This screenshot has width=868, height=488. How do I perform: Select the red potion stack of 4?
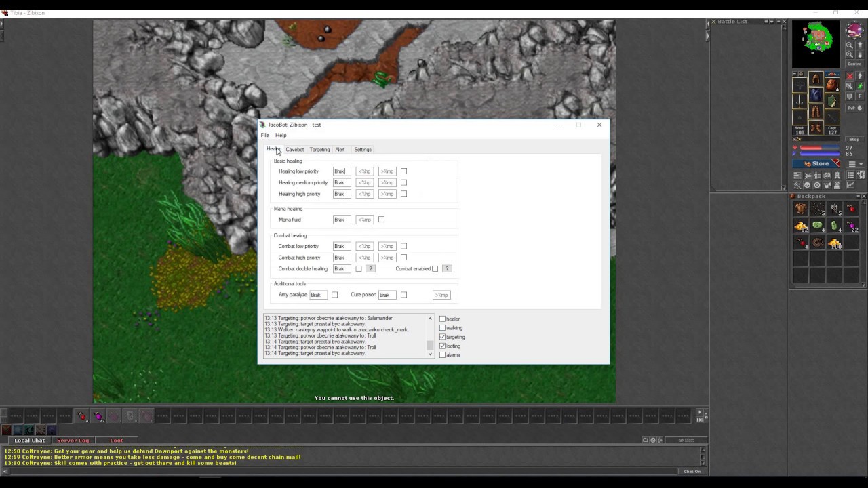coord(801,243)
